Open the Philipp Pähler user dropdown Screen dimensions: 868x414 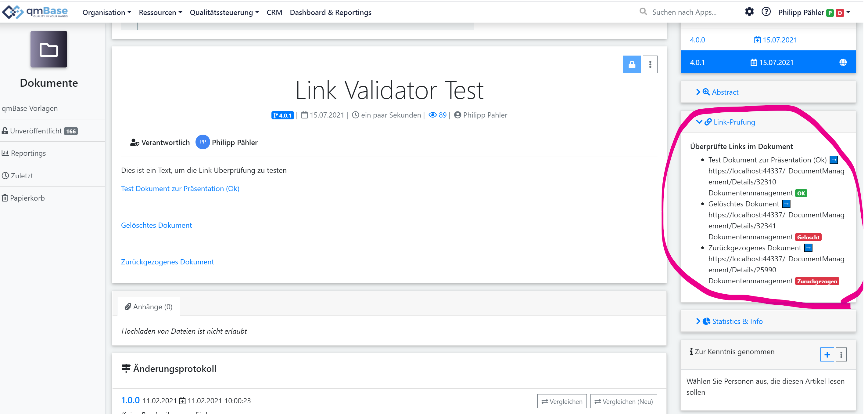coord(814,13)
